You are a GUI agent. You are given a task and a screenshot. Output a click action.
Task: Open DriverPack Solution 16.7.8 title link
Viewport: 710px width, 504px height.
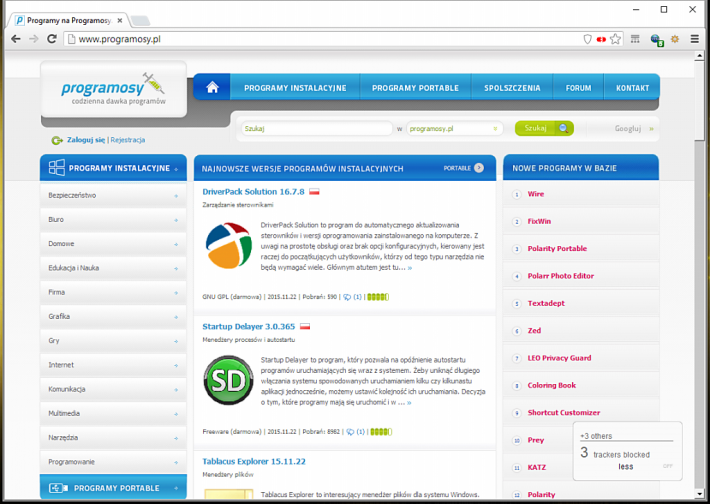(253, 192)
